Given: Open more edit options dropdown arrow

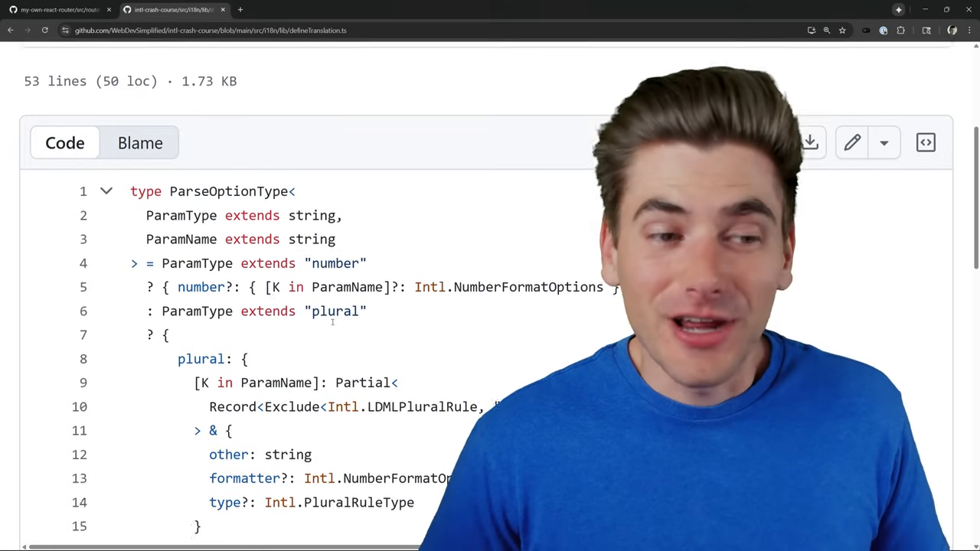Looking at the screenshot, I should [884, 142].
